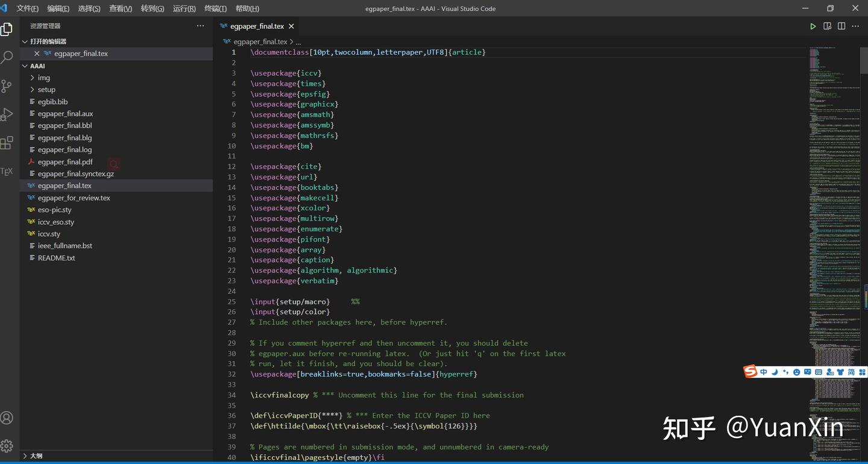Open the Sogou skin shirt icon

point(840,372)
